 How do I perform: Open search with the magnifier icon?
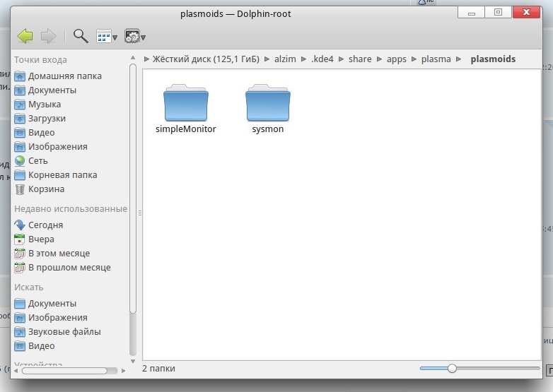pos(81,36)
